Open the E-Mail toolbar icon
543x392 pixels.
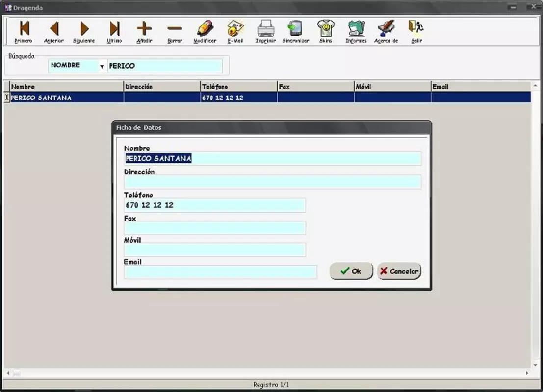(x=235, y=31)
